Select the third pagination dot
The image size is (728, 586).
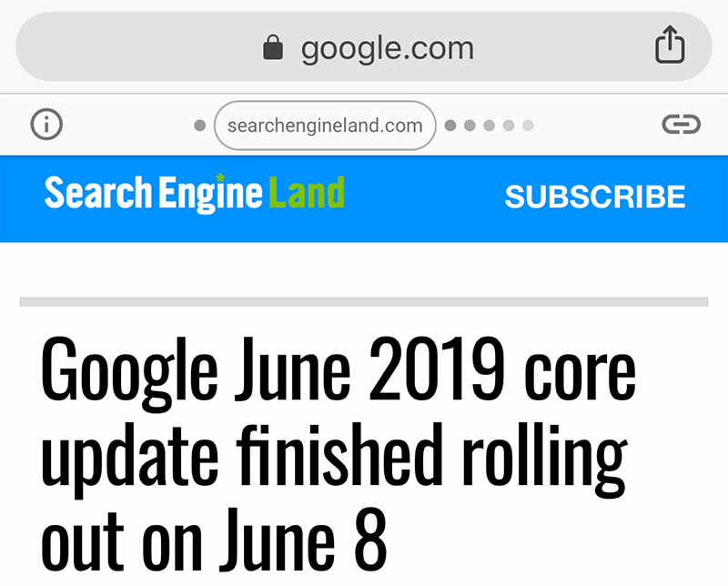tap(489, 125)
